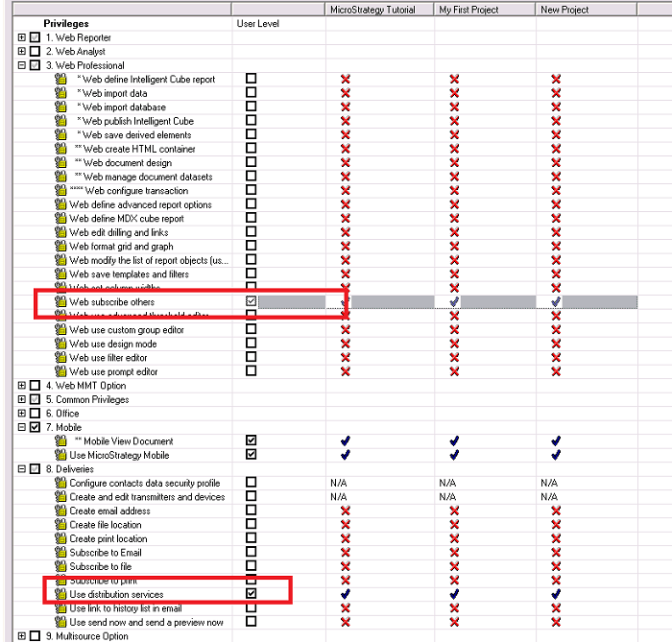Click the icon beside Web edit drilling and links
This screenshot has height=642, width=672.
60,232
